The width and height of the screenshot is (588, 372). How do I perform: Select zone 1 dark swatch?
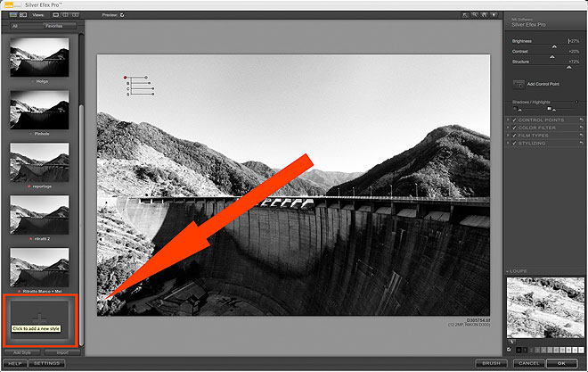click(525, 350)
